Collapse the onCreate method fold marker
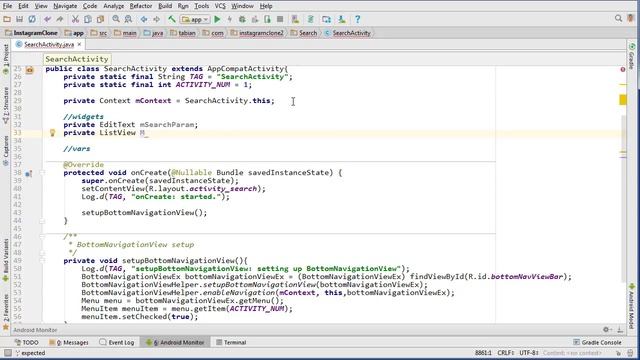Viewport: 640px width, 360px height. [42, 173]
